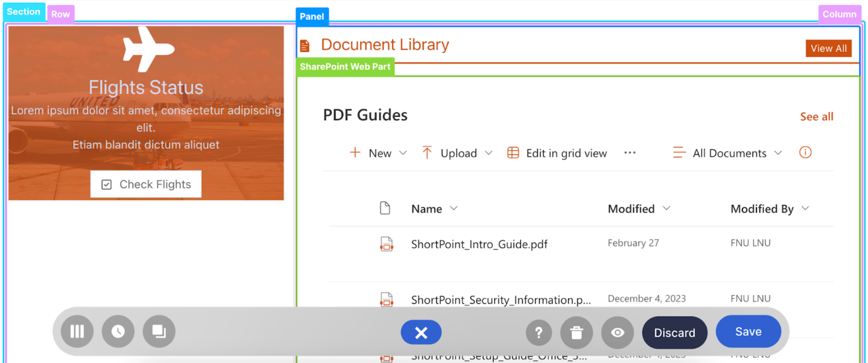Click the PDF icon for ShortPoint_Security_Information

pos(387,299)
